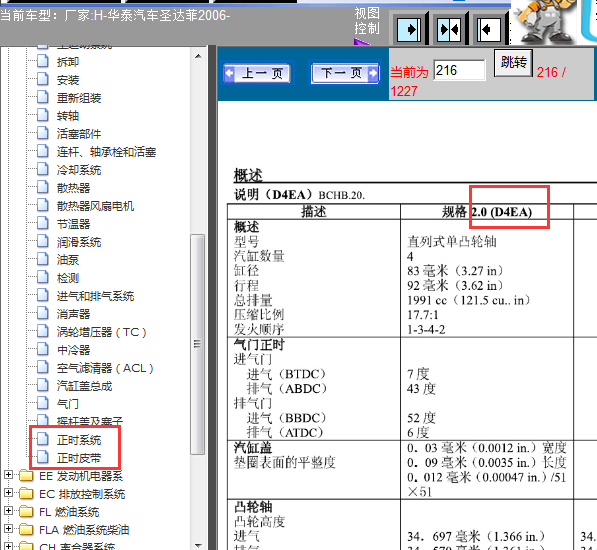Screen dimensions: 597x550
Task: Click the tree panel scrollbar thumb
Action: coord(197,344)
